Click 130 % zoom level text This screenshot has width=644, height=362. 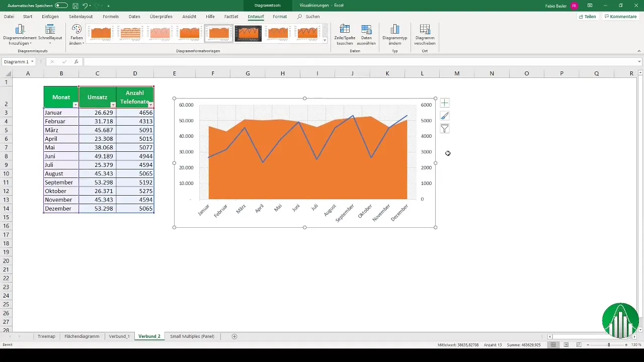point(636,344)
